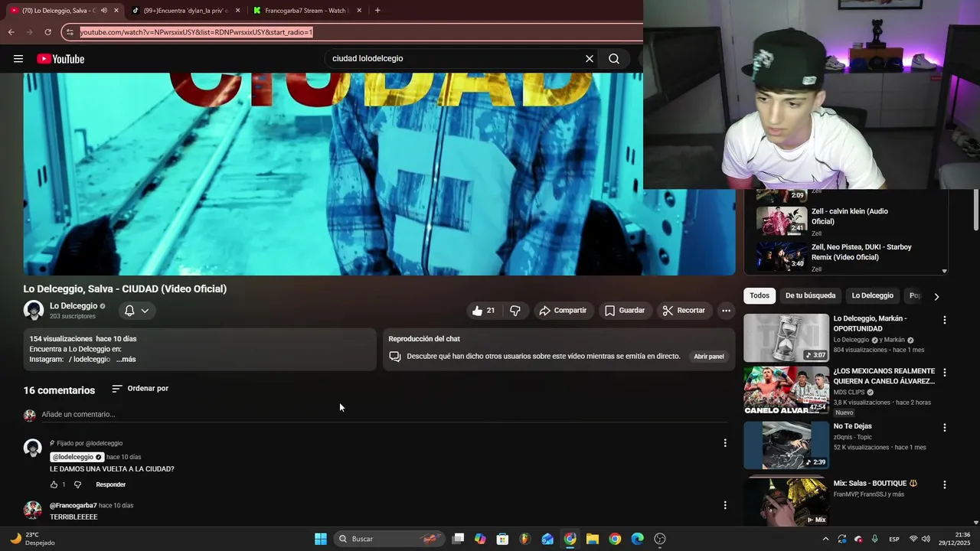Open Lo Delceggio channel name link
Image resolution: width=980 pixels, height=551 pixels.
73,306
